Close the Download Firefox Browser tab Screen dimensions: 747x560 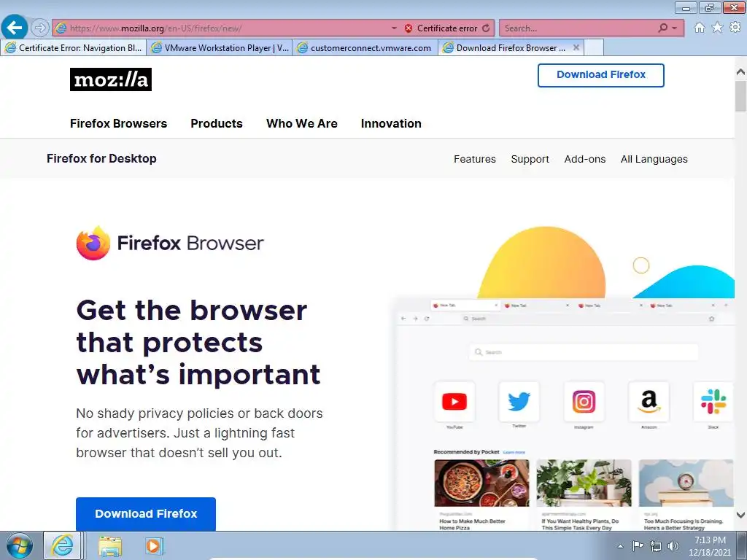[576, 47]
